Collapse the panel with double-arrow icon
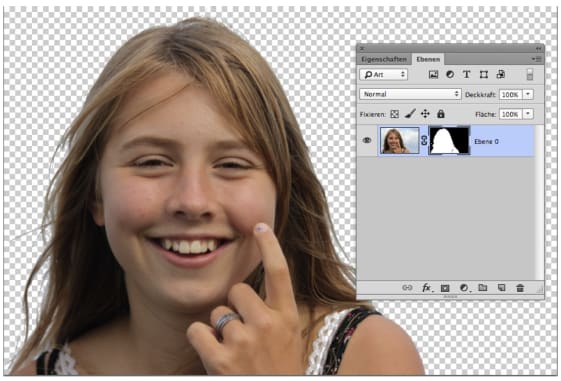561x381 pixels. (538, 48)
